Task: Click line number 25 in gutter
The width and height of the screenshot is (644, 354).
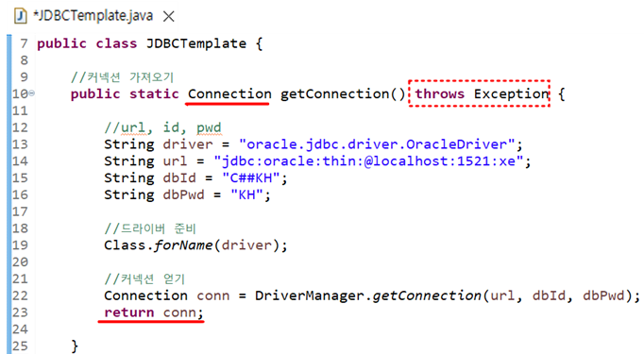Action: [20, 346]
